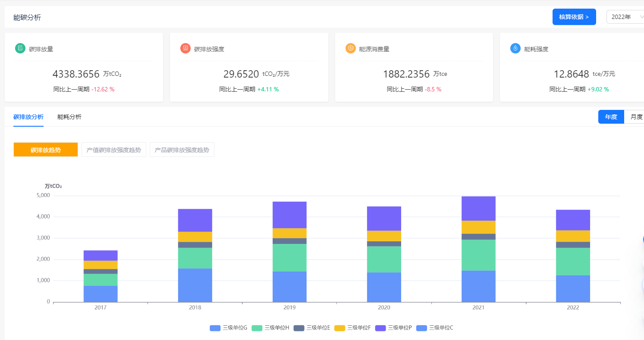Click the 能碳分析 page title
The height and width of the screenshot is (340, 644).
[27, 18]
